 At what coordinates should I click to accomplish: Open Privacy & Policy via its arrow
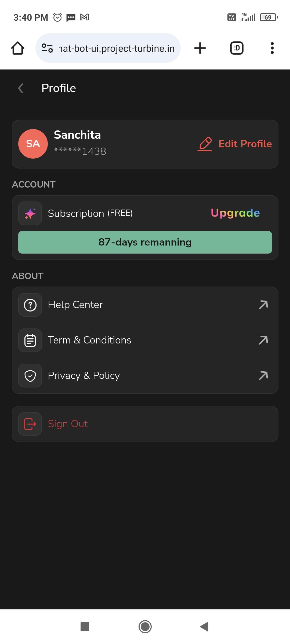[263, 376]
